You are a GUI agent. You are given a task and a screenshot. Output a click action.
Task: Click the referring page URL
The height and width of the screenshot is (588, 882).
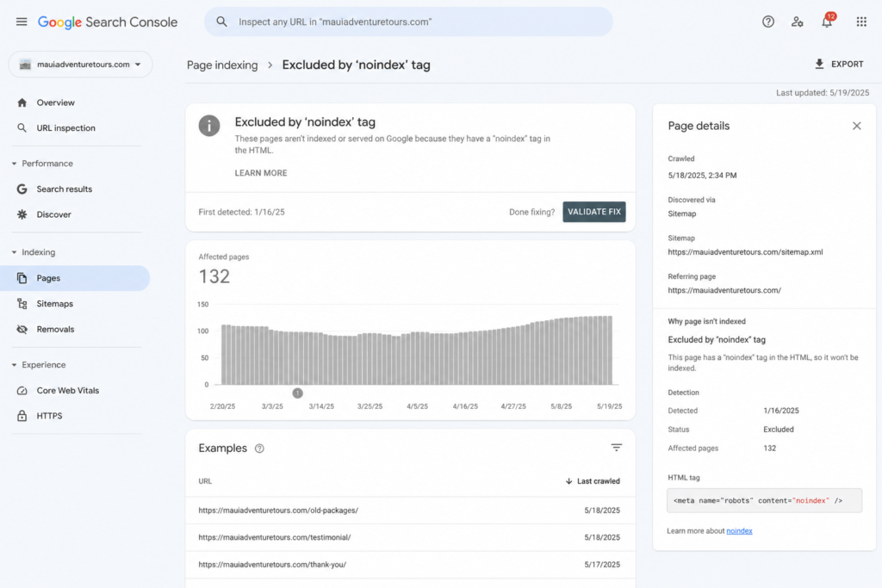tap(724, 290)
